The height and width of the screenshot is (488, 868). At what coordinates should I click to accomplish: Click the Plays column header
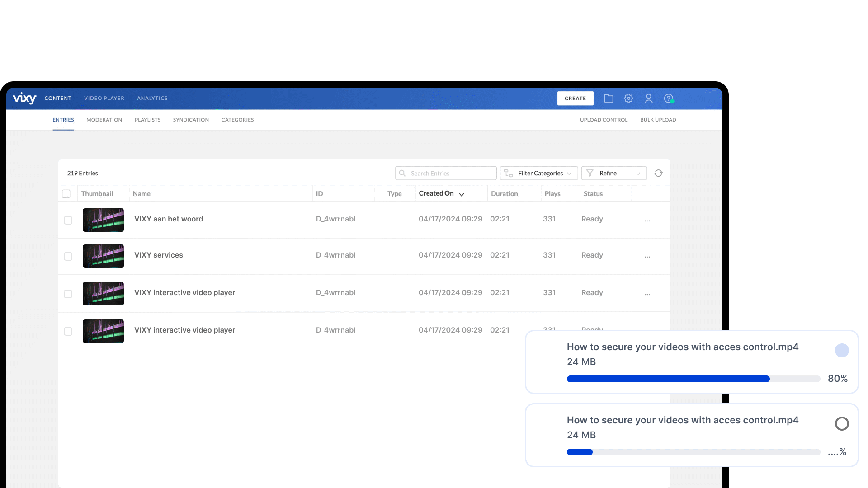coord(552,194)
